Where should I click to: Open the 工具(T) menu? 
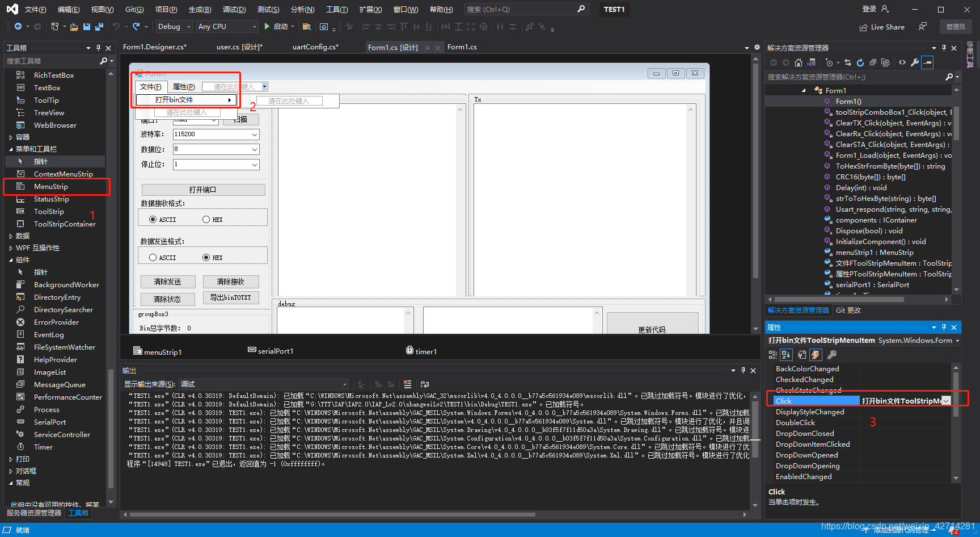(x=337, y=10)
